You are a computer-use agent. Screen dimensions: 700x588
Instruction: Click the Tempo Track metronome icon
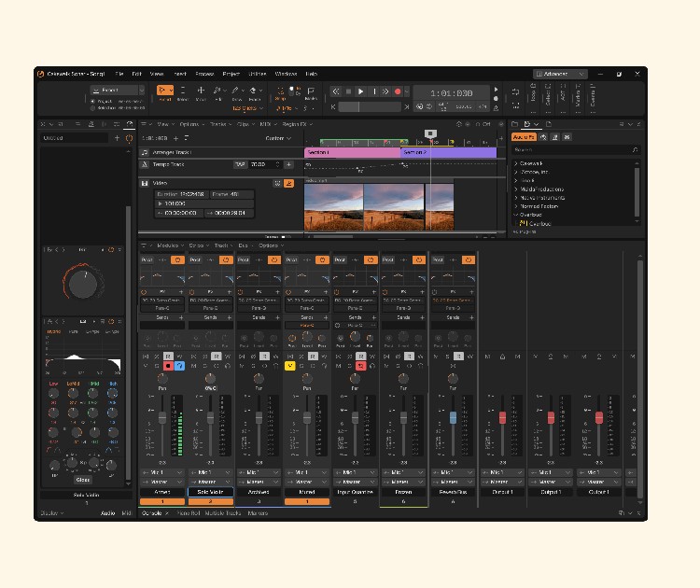coord(145,165)
